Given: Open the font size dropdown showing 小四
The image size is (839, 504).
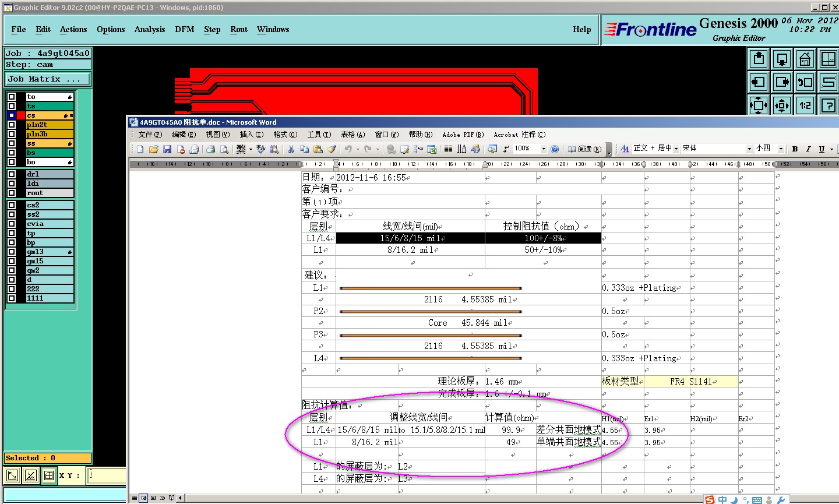Looking at the screenshot, I should pos(781,149).
